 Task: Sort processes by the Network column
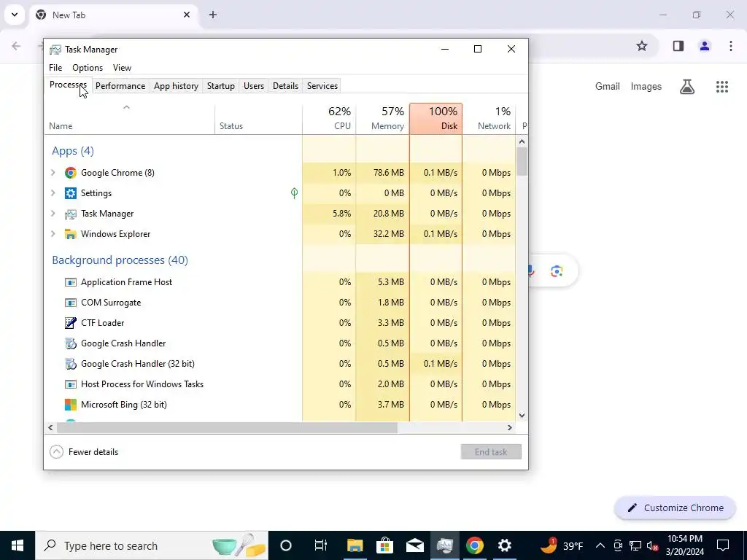(x=489, y=119)
